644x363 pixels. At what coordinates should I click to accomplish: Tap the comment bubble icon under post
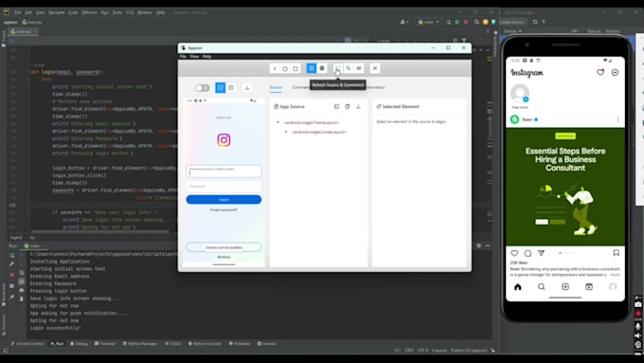coord(528,253)
